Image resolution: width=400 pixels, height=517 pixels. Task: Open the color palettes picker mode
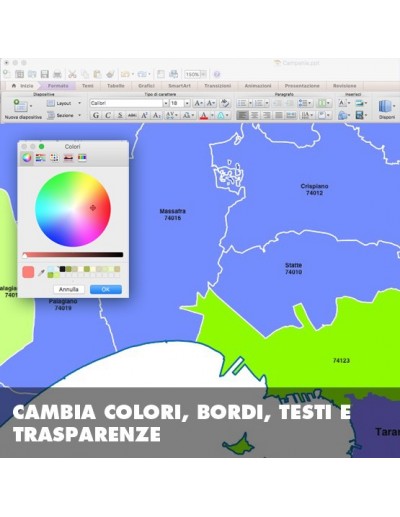(54, 158)
